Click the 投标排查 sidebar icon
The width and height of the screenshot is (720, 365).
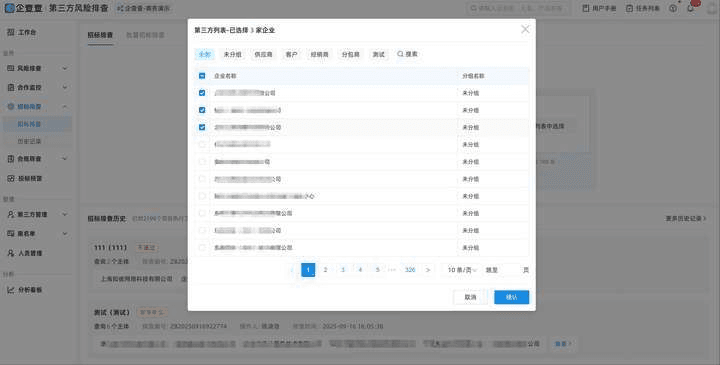click(11, 178)
